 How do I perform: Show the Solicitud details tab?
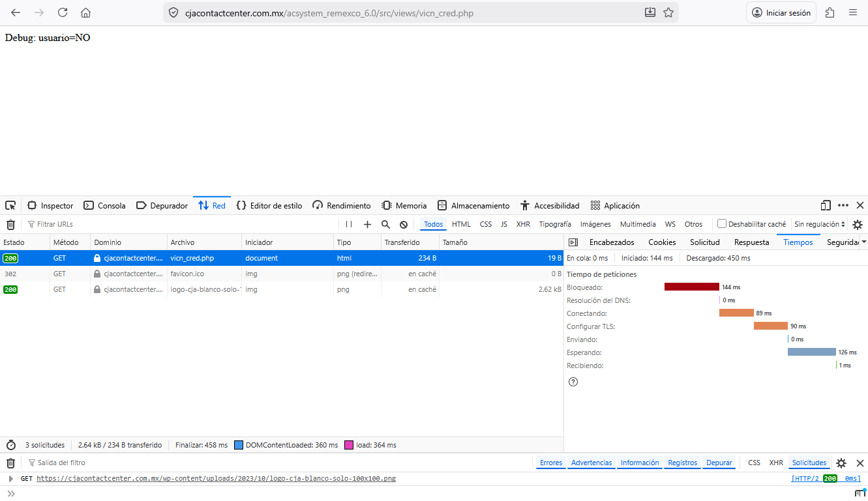point(705,242)
